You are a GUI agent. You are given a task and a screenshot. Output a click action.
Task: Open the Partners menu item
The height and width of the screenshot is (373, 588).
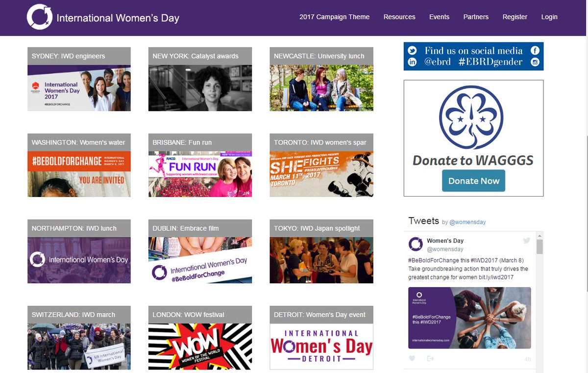tap(476, 17)
